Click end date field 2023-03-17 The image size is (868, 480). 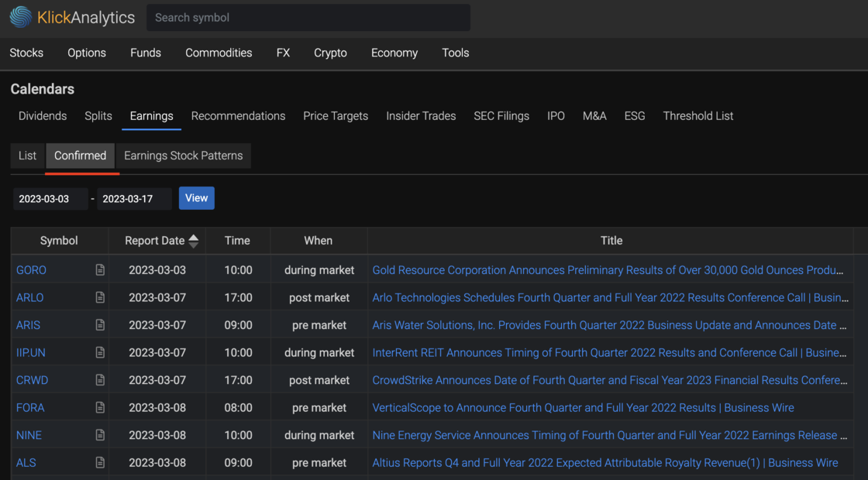coord(135,199)
